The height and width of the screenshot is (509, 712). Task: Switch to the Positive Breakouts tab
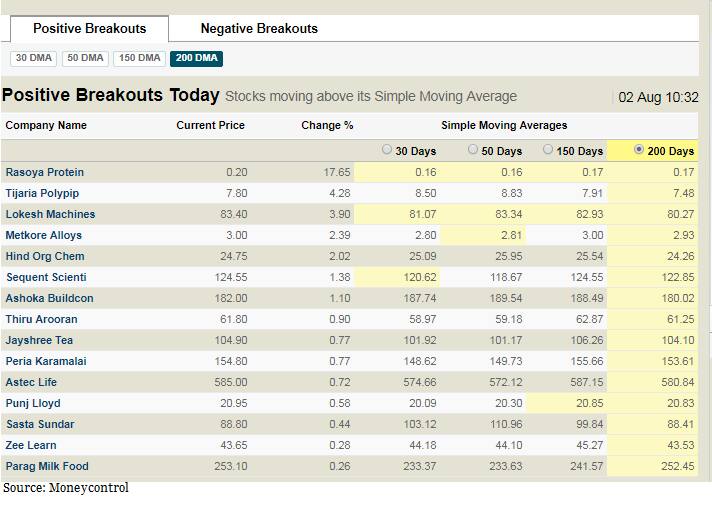89,29
